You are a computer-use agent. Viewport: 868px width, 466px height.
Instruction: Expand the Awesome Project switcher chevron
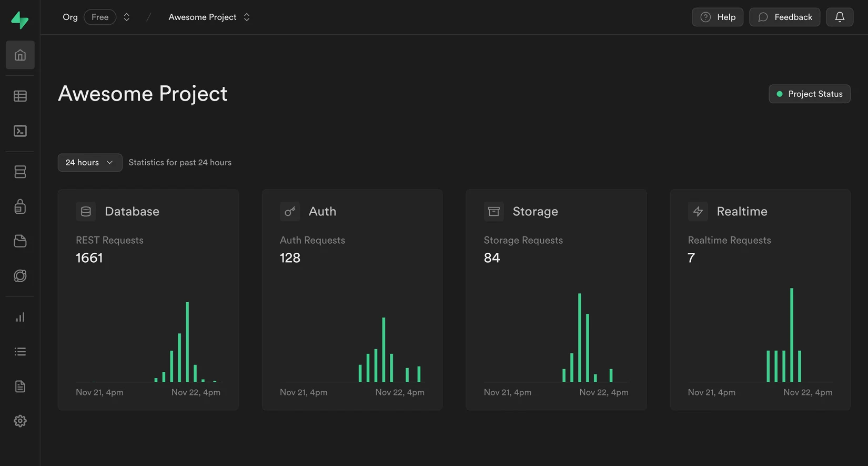[247, 17]
